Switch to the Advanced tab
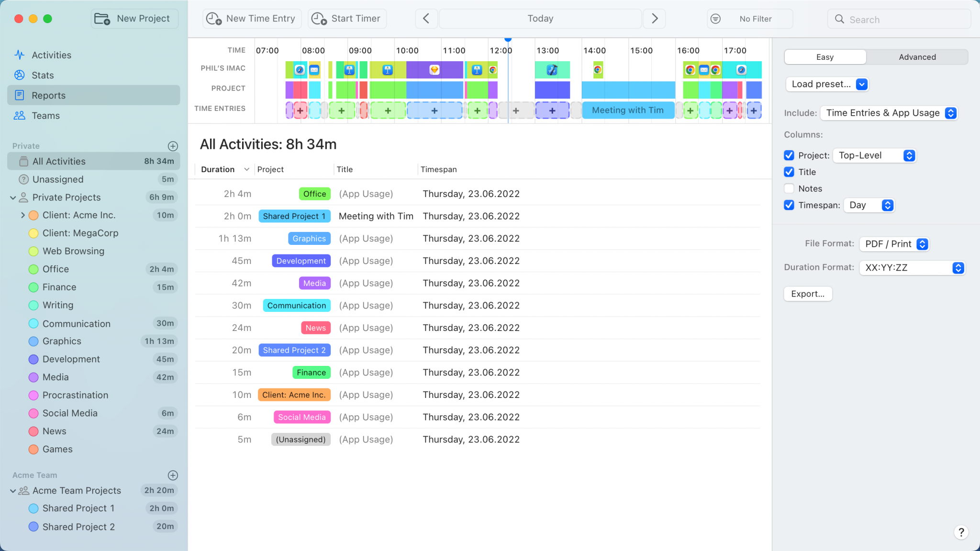Viewport: 980px width, 551px height. (x=916, y=56)
